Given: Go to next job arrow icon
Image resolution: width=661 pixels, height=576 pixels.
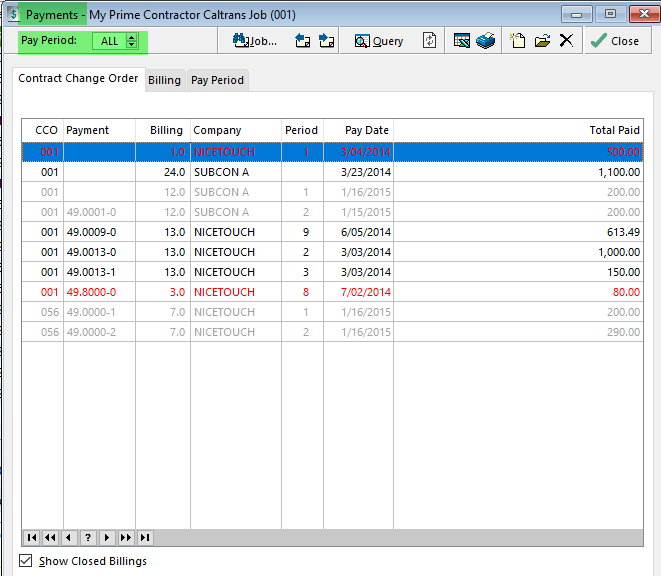Looking at the screenshot, I should point(327,41).
